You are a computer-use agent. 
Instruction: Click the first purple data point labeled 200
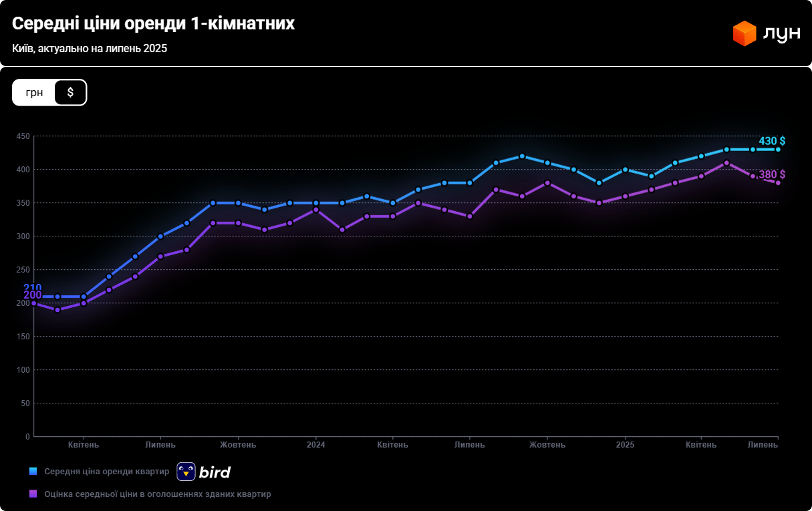[34, 303]
